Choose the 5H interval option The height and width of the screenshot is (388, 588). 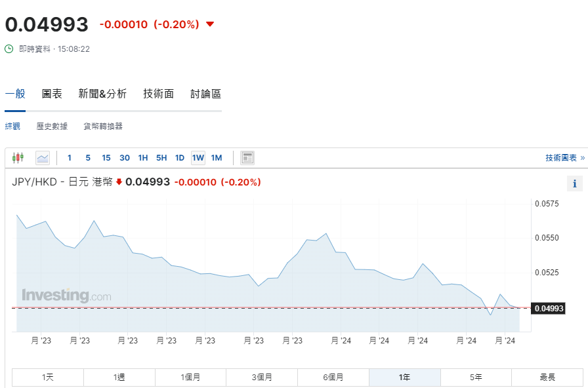161,157
